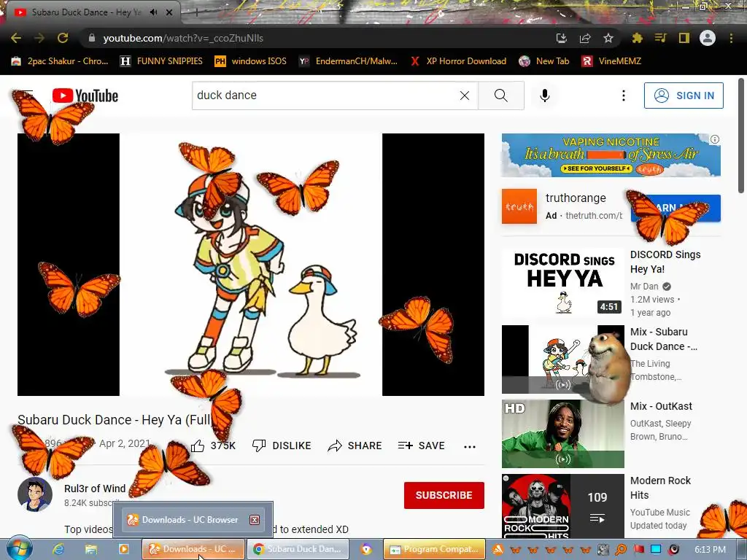Image resolution: width=747 pixels, height=560 pixels.
Task: Open the FUNNY SNIPPIES bookmark
Action: point(161,61)
